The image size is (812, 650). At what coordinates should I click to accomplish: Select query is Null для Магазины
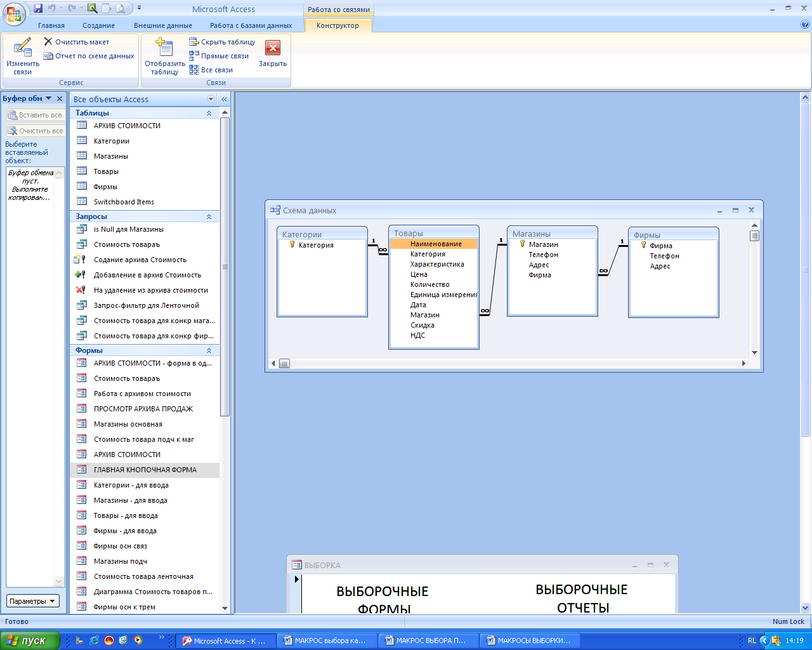point(145,229)
